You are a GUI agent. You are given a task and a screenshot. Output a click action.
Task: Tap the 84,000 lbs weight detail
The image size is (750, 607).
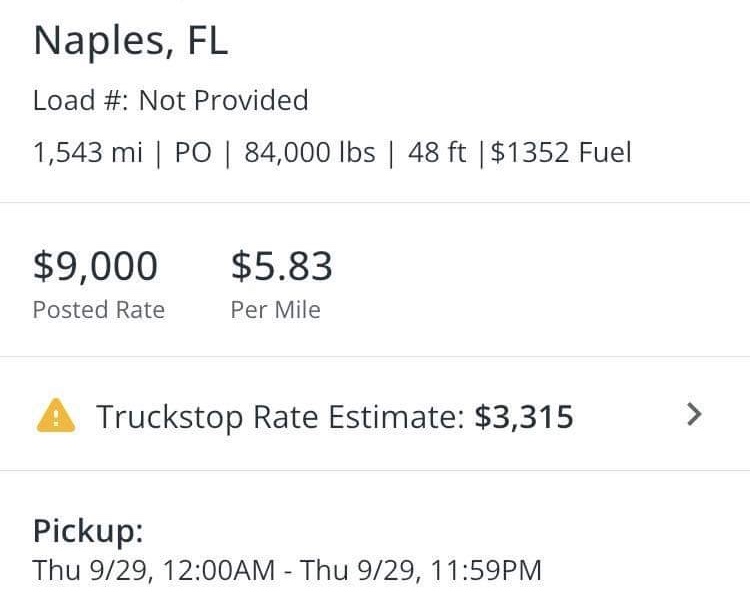tap(309, 153)
